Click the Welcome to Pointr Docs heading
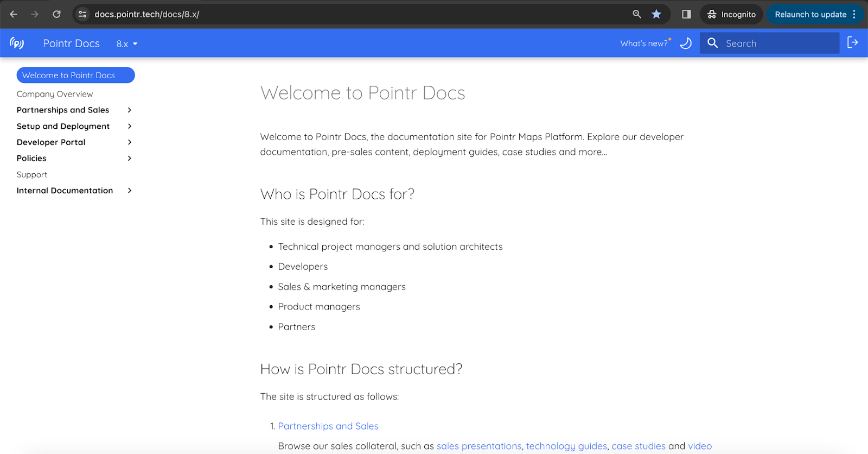Screen dimensions: 868x454 pos(362,93)
